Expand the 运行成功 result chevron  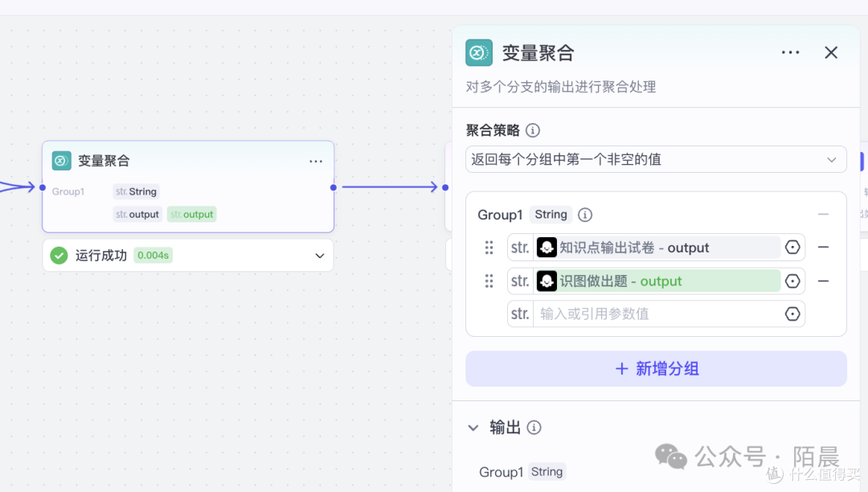click(x=319, y=256)
